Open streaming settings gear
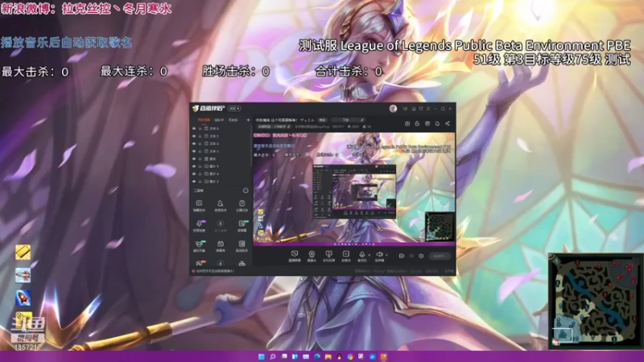 [x=421, y=256]
